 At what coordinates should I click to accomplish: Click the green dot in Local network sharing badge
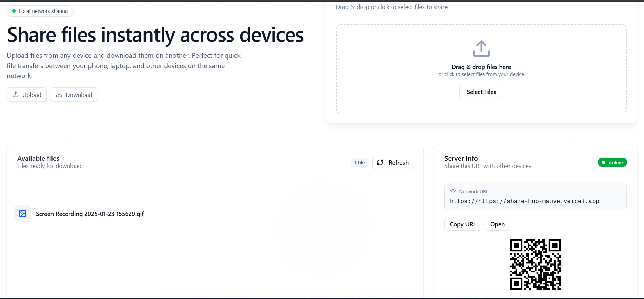pyautogui.click(x=14, y=11)
